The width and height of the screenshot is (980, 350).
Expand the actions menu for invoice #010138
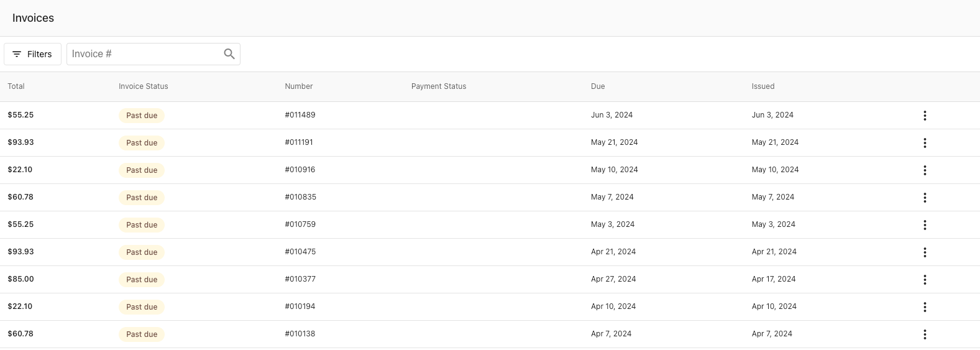coord(925,334)
